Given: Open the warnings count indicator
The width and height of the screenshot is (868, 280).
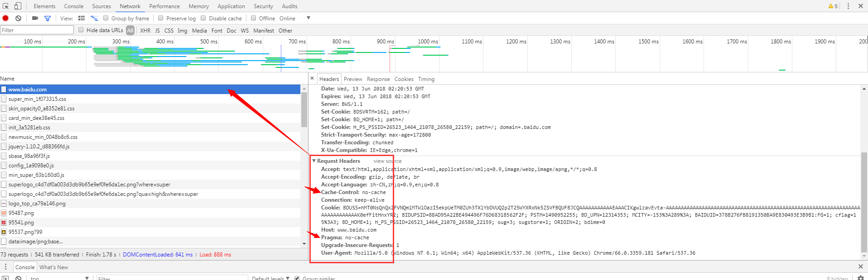Looking at the screenshot, I should 833,6.
